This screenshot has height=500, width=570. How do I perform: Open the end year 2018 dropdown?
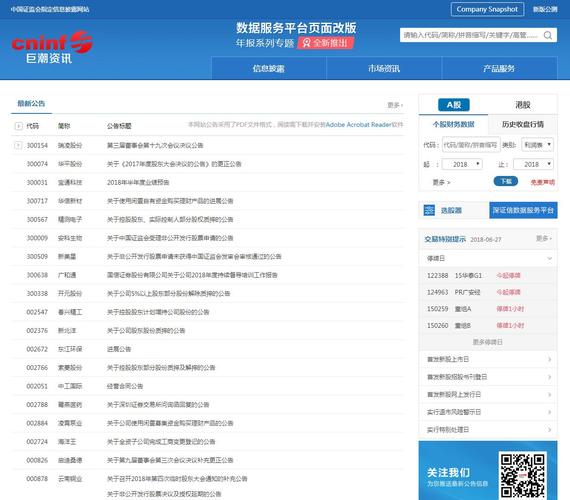pos(533,164)
